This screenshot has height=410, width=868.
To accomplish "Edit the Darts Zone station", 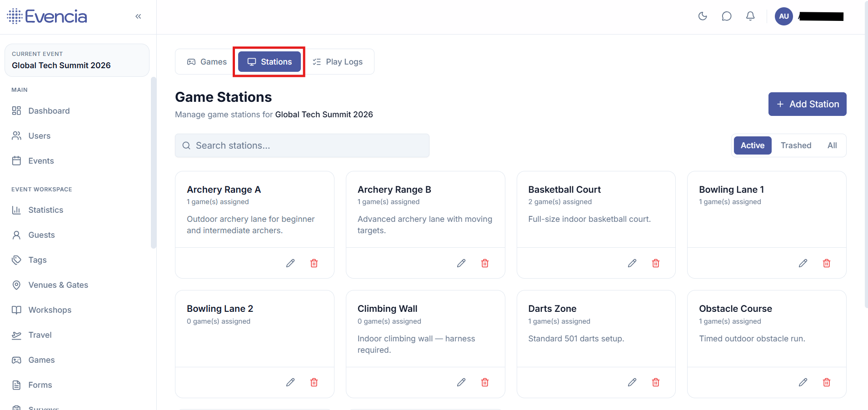I will point(632,382).
